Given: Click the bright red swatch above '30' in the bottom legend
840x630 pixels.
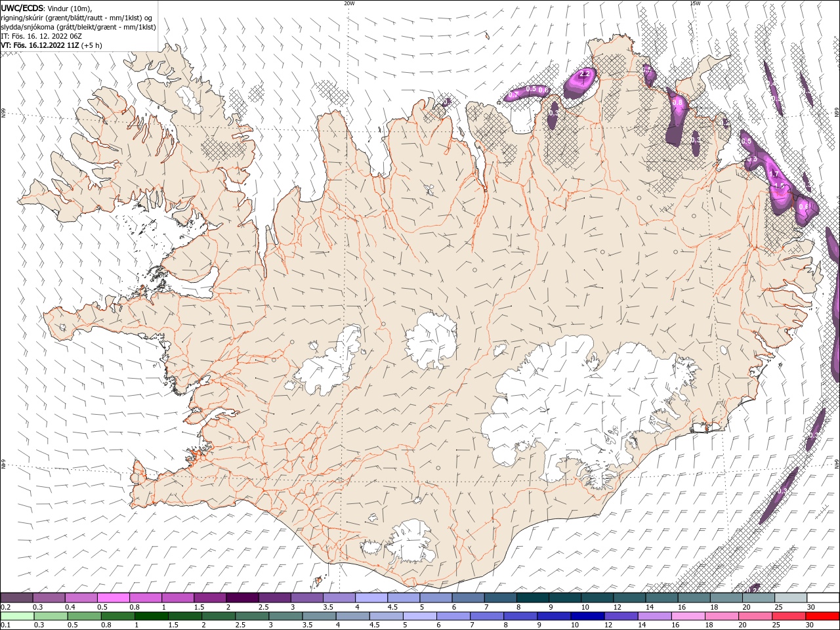Looking at the screenshot, I should coord(822,616).
